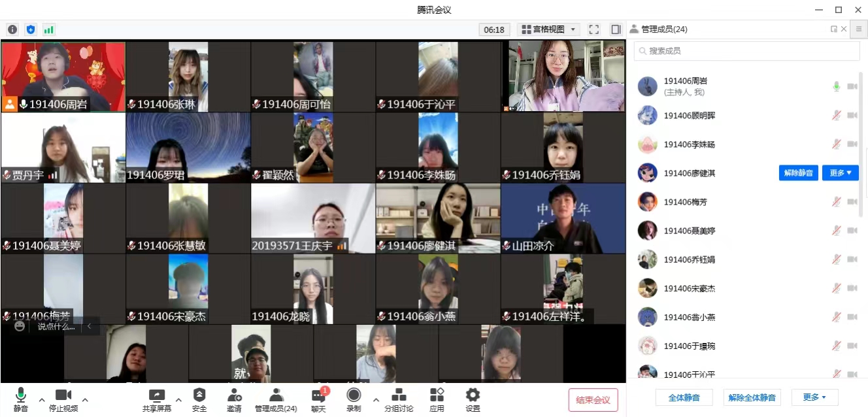Expand 更多 dropdown beside 解除静音
The width and height of the screenshot is (868, 417).
(x=840, y=173)
